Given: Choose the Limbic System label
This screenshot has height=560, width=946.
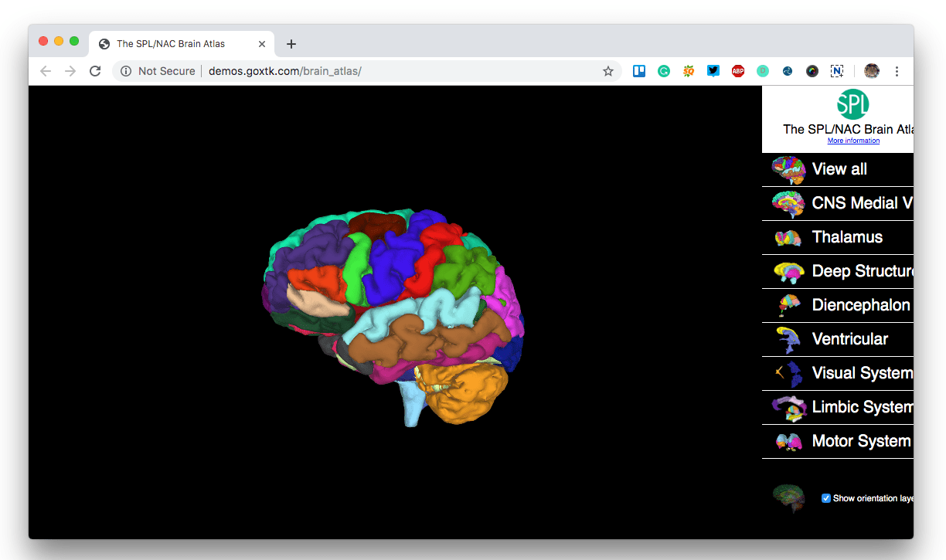Looking at the screenshot, I should 863,407.
